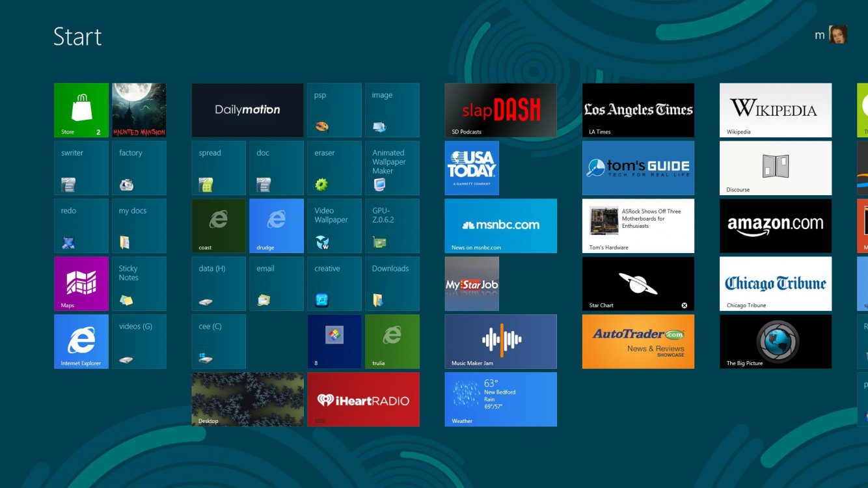Open the Internet Explorer tile
This screenshot has height=488, width=868.
[x=81, y=342]
